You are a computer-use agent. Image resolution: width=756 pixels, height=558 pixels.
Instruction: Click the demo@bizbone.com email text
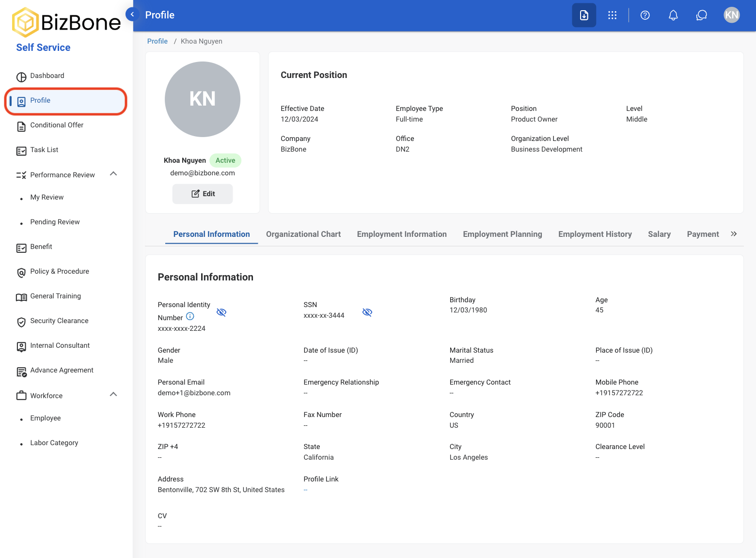203,173
